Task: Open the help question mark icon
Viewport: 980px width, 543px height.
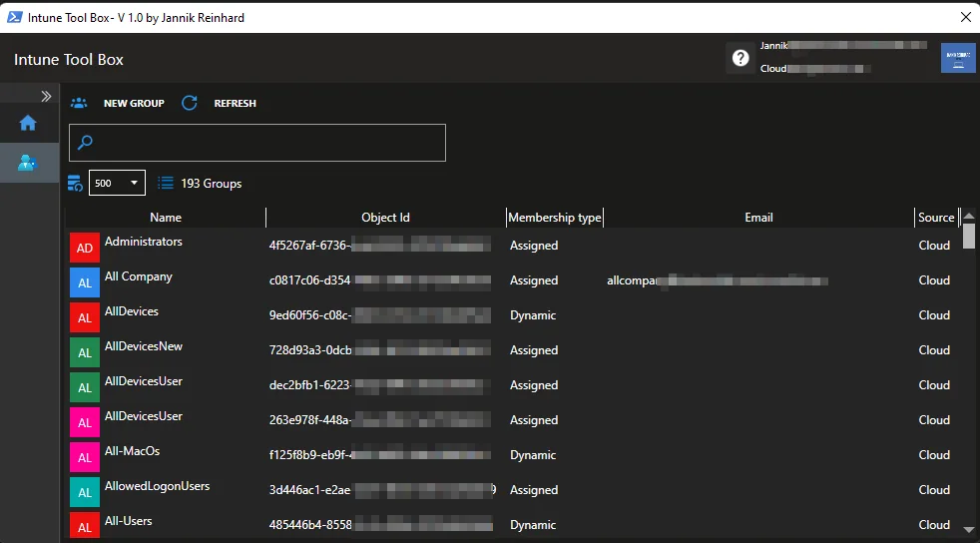Action: tap(740, 58)
